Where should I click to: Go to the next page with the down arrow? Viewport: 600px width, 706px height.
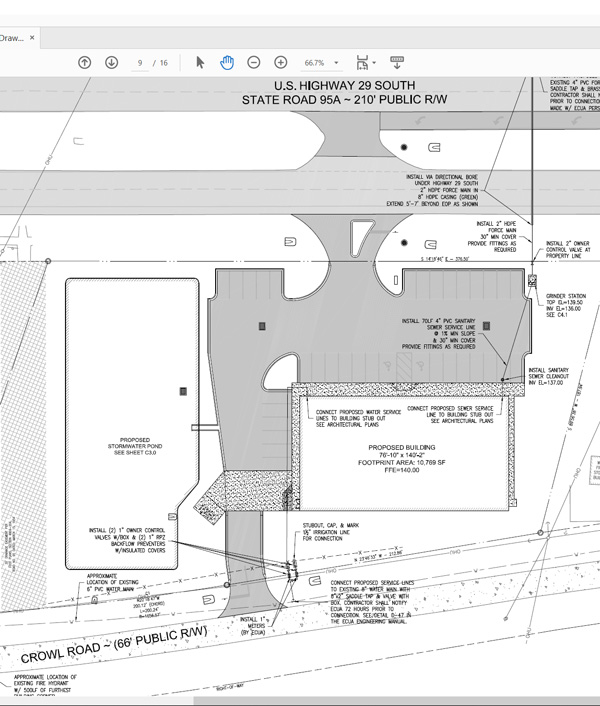(x=110, y=62)
